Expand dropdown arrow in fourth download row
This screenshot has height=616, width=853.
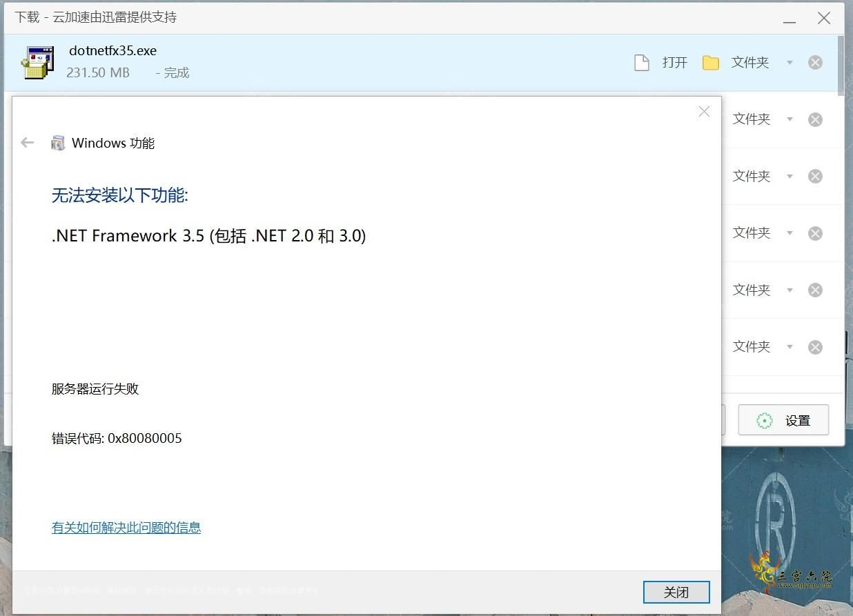pos(790,233)
